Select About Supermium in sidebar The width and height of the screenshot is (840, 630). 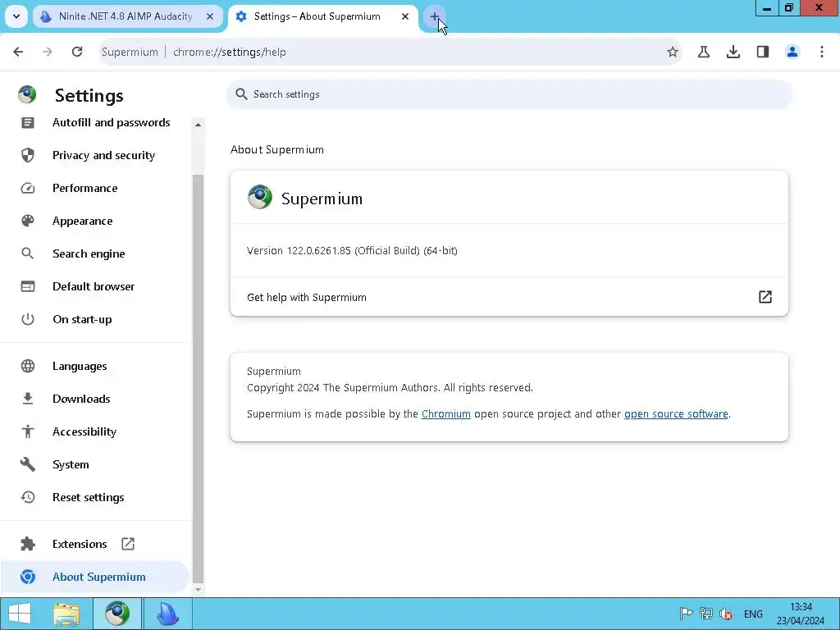point(95,577)
